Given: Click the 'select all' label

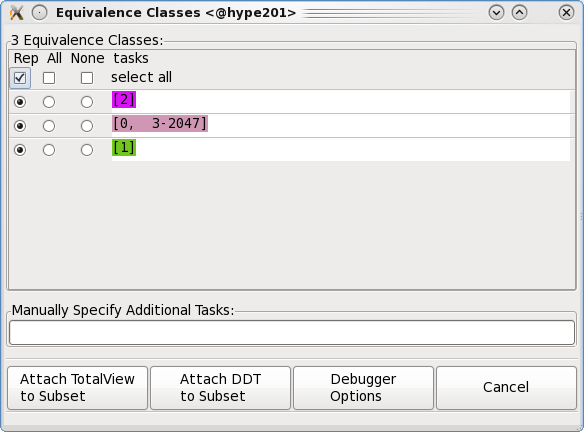Looking at the screenshot, I should 142,77.
